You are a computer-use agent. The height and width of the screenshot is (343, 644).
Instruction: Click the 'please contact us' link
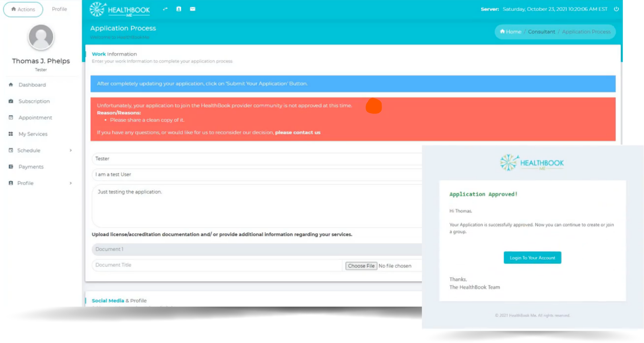[297, 132]
